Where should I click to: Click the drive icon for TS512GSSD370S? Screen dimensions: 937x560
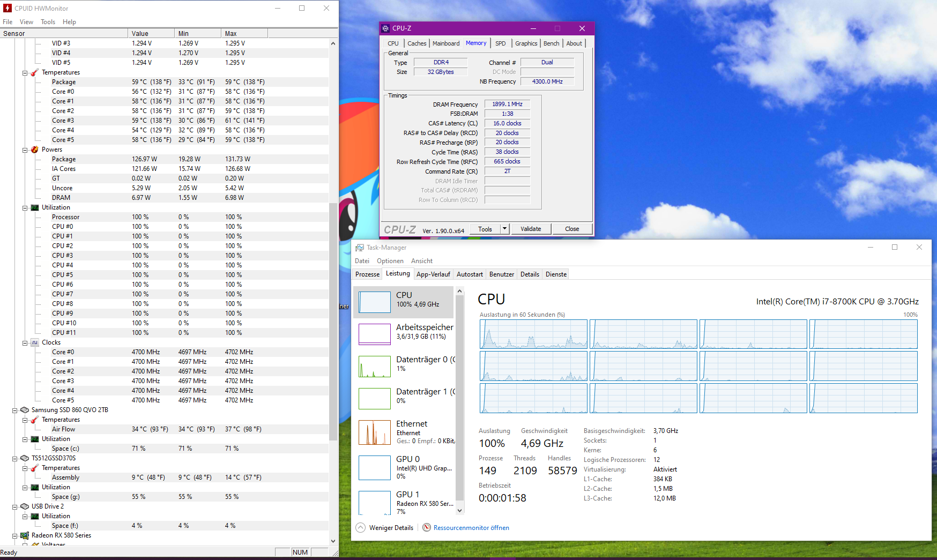coord(25,458)
